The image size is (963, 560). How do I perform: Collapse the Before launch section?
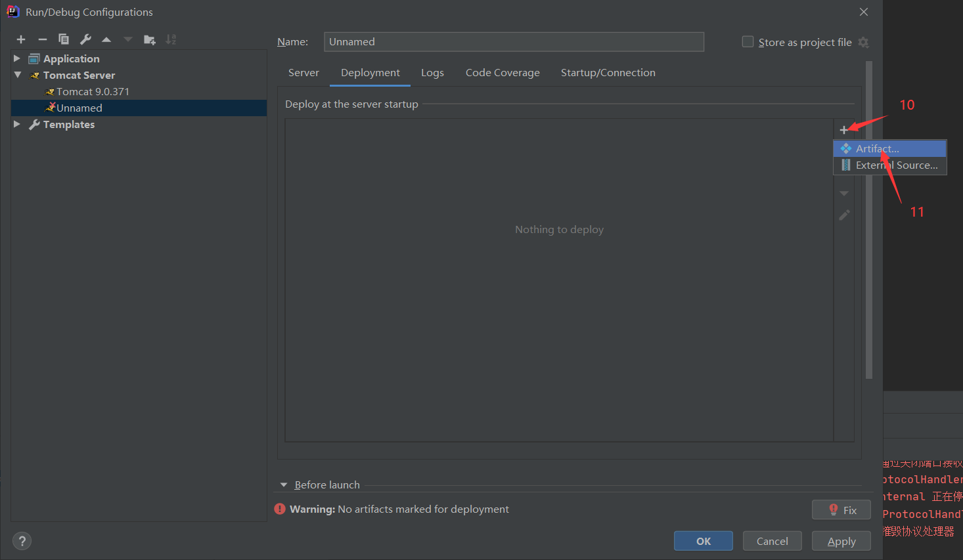pyautogui.click(x=284, y=485)
